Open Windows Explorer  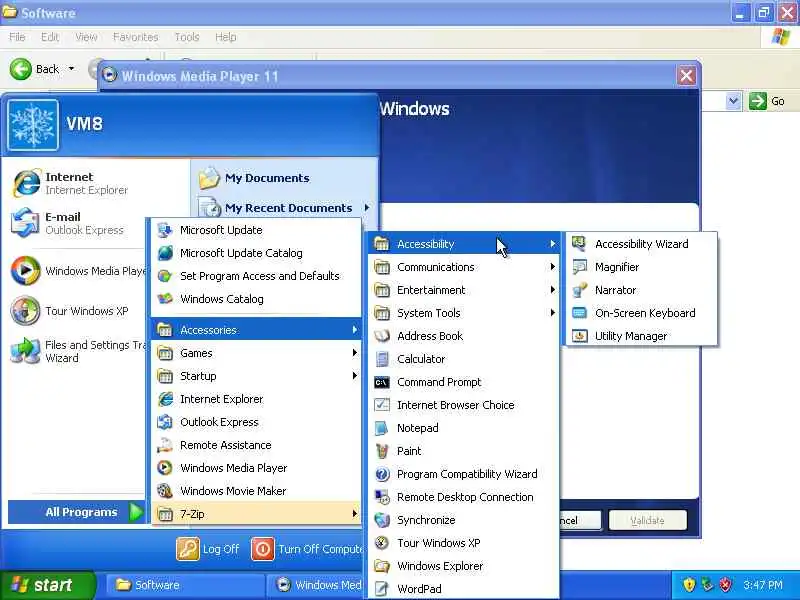(x=464, y=565)
